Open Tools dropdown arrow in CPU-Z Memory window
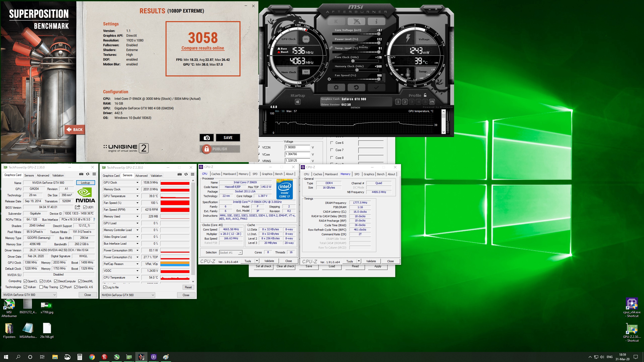This screenshot has height=362, width=644. coord(359,261)
